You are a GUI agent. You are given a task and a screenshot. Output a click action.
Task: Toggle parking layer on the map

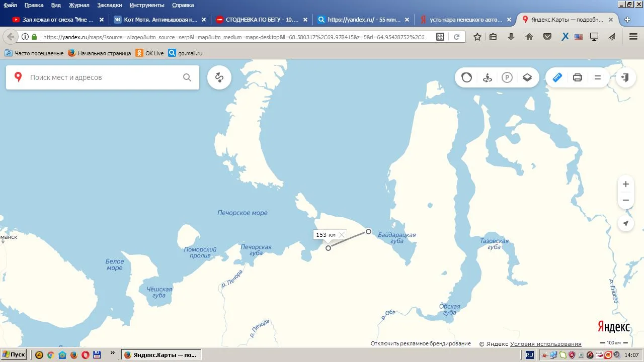click(x=507, y=77)
